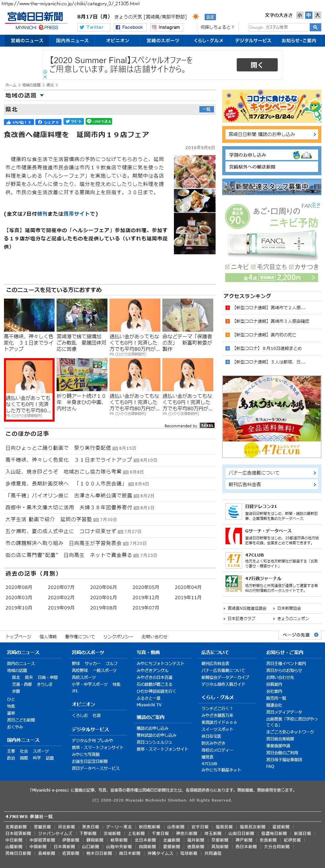Click the sunny weather icon
The width and height of the screenshot is (325, 868).
click(x=196, y=17)
